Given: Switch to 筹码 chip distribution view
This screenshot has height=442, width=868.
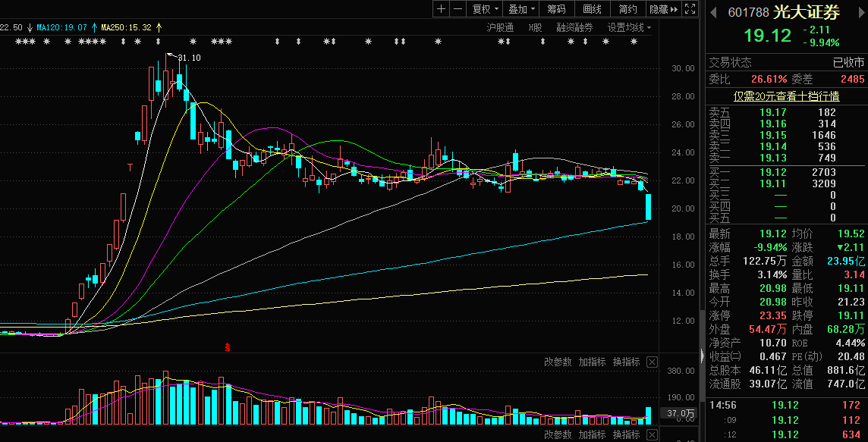Looking at the screenshot, I should pyautogui.click(x=556, y=9).
